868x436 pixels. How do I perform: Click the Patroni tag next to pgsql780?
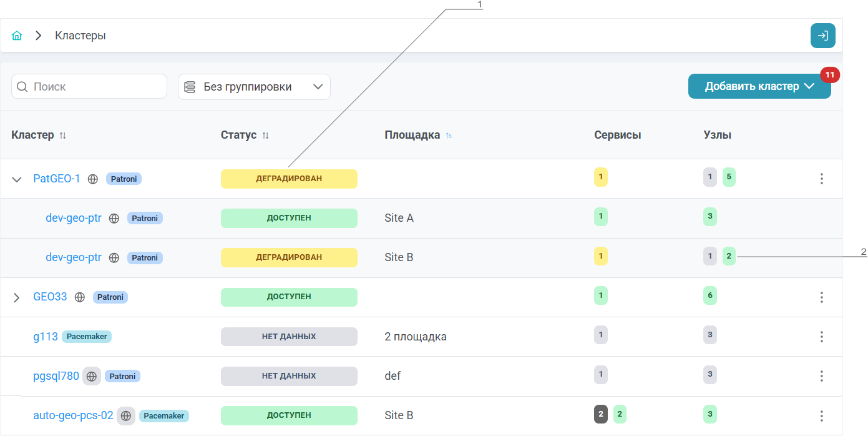coord(122,376)
